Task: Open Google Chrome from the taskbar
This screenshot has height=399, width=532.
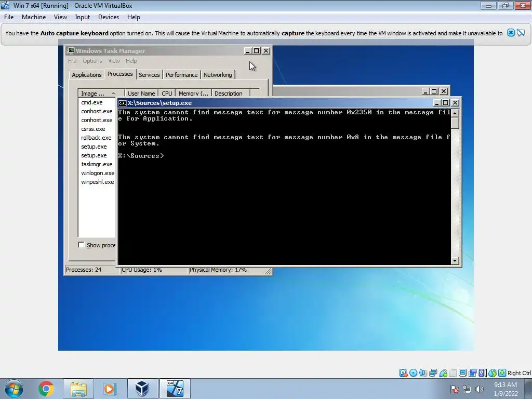Action: pyautogui.click(x=46, y=389)
